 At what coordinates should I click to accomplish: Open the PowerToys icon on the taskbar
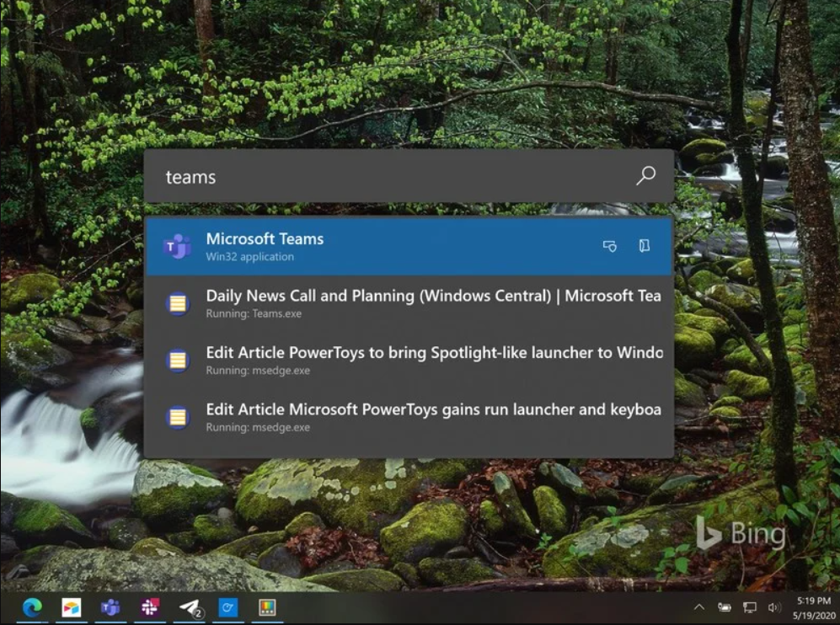point(267,607)
